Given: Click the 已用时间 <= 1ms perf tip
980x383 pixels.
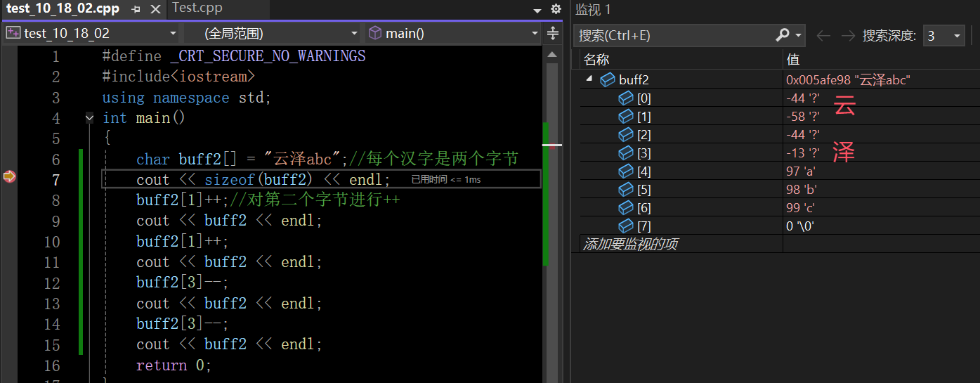Looking at the screenshot, I should [446, 180].
